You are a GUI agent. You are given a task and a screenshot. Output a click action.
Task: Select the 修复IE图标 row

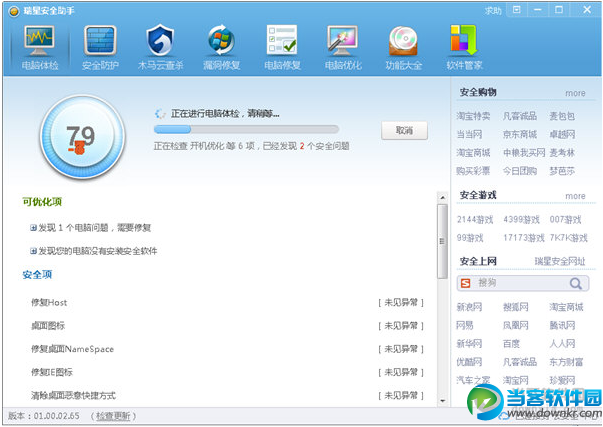[x=227, y=372]
